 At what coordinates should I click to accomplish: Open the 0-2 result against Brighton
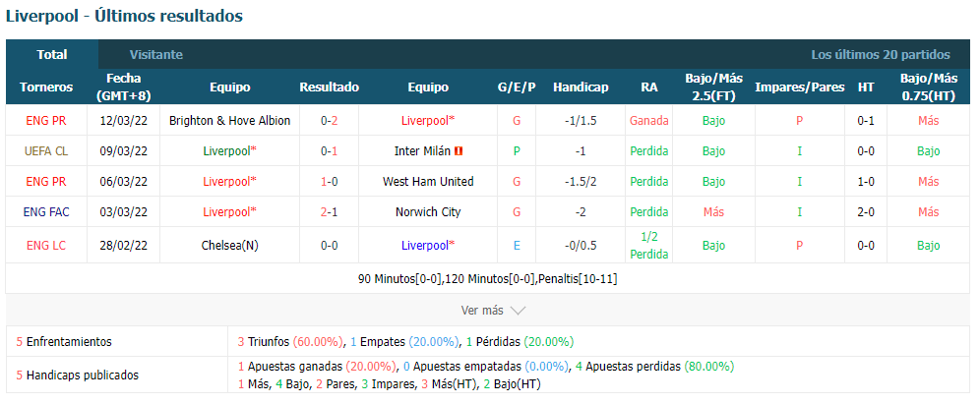coord(330,121)
